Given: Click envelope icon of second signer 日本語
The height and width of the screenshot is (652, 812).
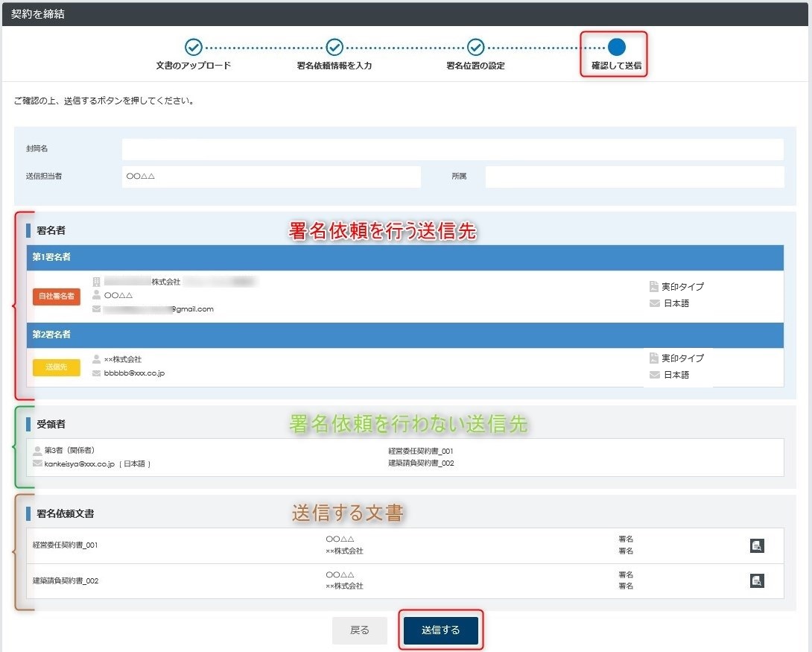Looking at the screenshot, I should (x=655, y=375).
